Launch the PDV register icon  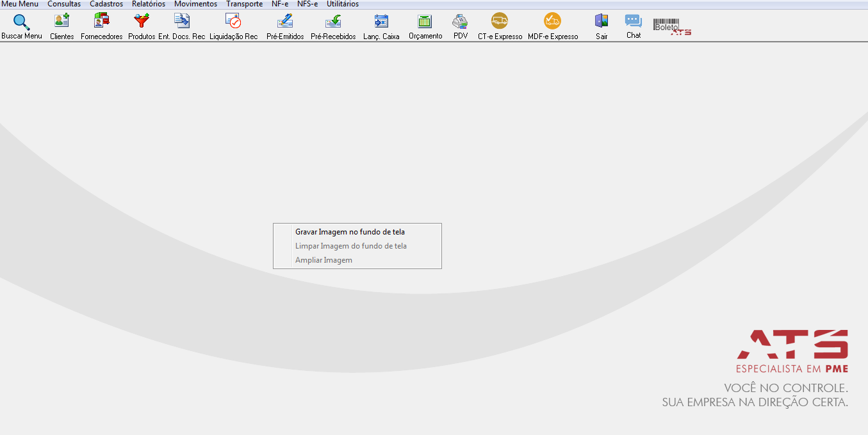[460, 21]
